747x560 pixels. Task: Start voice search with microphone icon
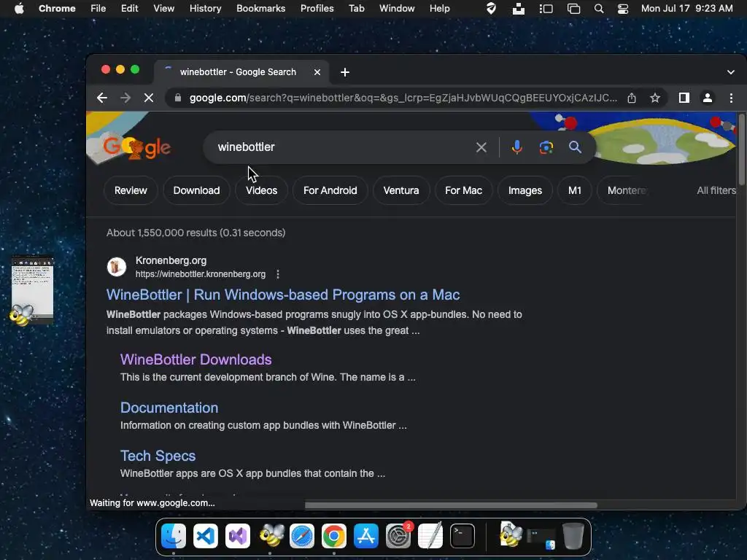517,147
